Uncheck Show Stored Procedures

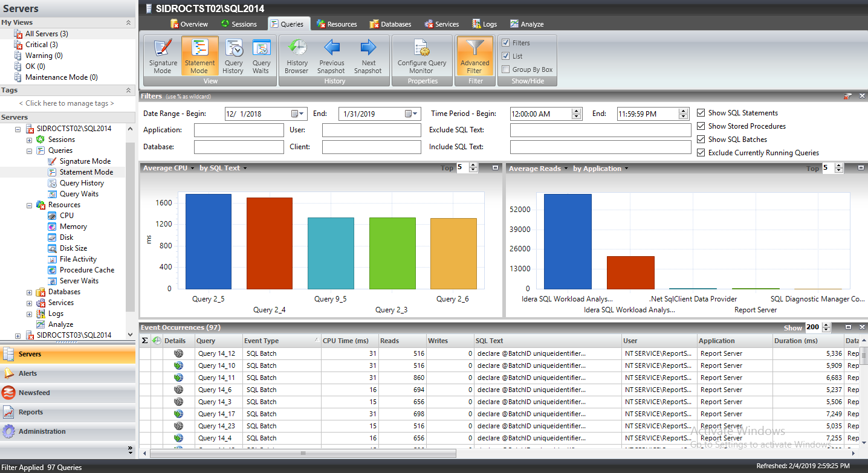pos(701,126)
